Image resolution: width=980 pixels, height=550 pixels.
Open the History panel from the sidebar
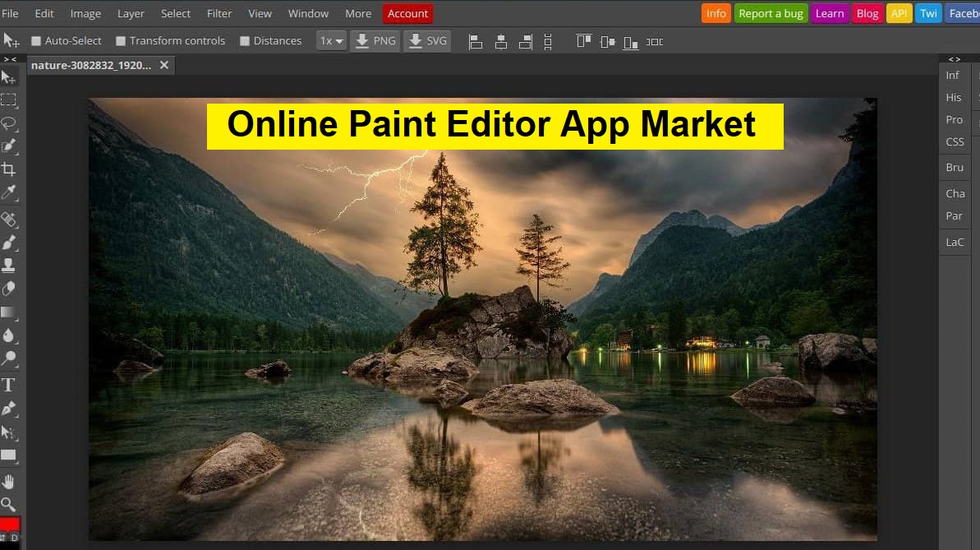tap(954, 97)
